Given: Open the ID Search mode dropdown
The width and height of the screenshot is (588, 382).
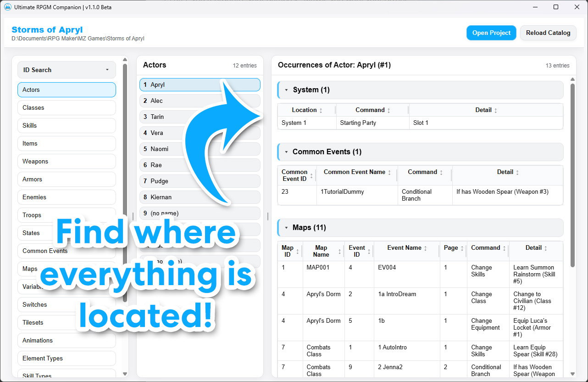Looking at the screenshot, I should (x=67, y=70).
